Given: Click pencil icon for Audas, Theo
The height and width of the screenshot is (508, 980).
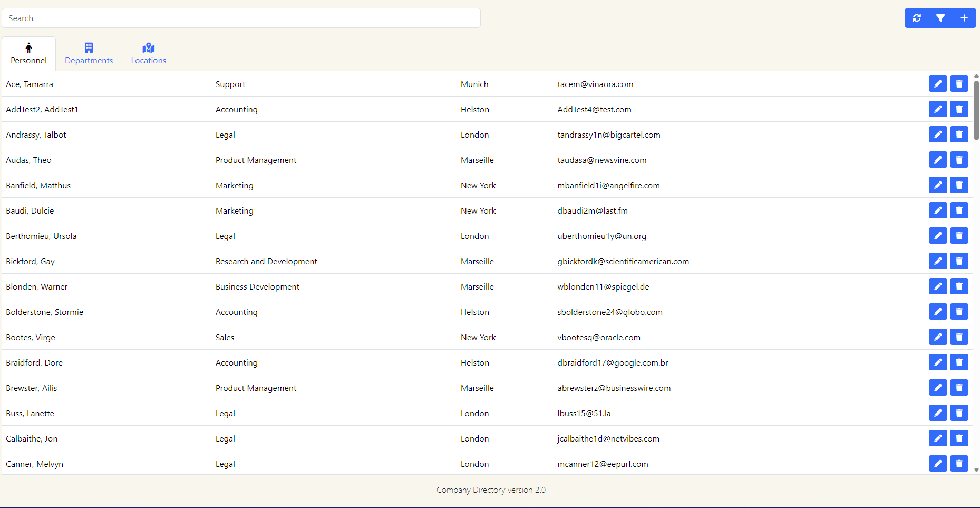Looking at the screenshot, I should pyautogui.click(x=938, y=160).
